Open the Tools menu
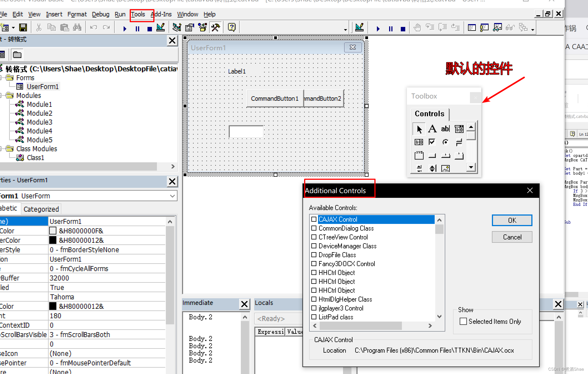 point(138,14)
